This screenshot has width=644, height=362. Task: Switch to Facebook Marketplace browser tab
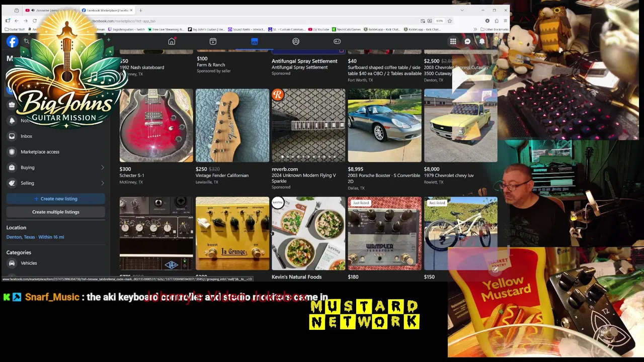107,10
